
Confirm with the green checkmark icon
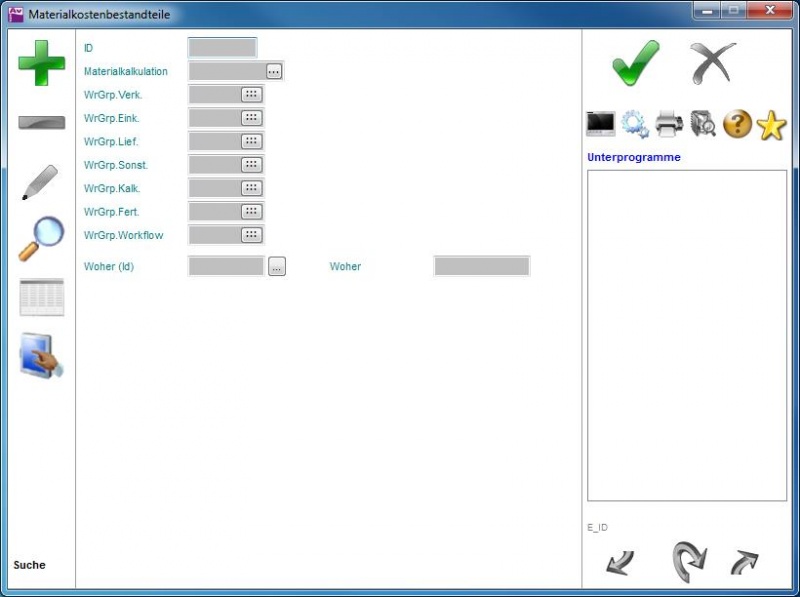tap(636, 63)
